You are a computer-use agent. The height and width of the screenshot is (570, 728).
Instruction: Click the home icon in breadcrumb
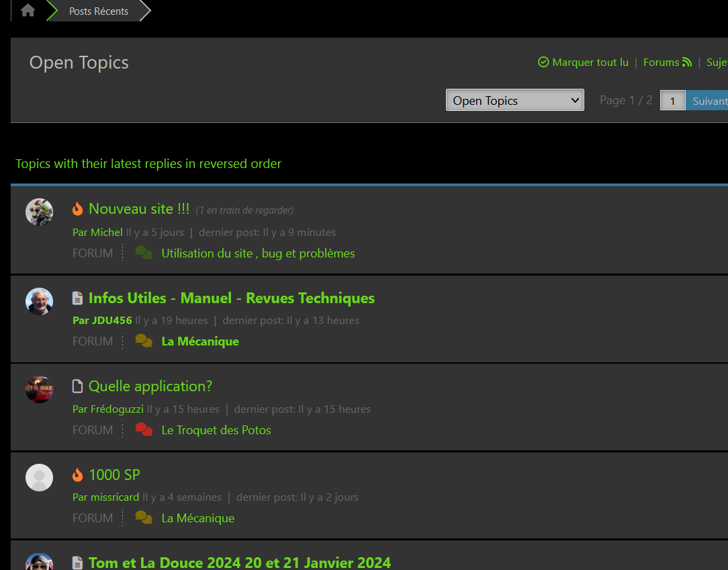(28, 11)
